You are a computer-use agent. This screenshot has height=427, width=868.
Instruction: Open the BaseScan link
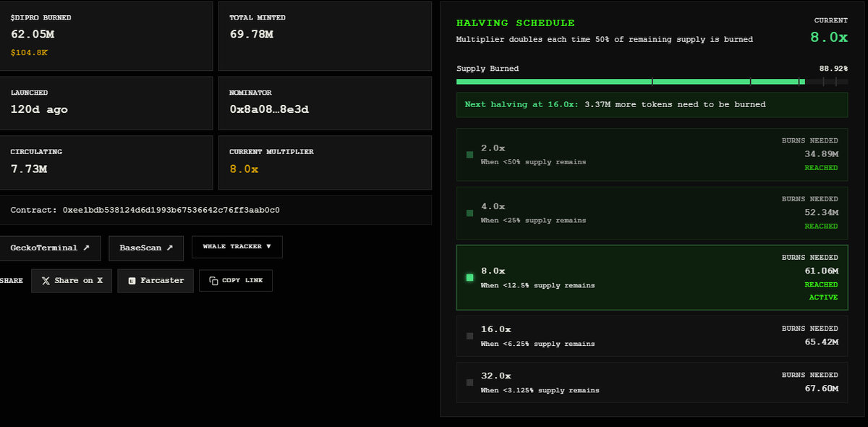tap(146, 248)
